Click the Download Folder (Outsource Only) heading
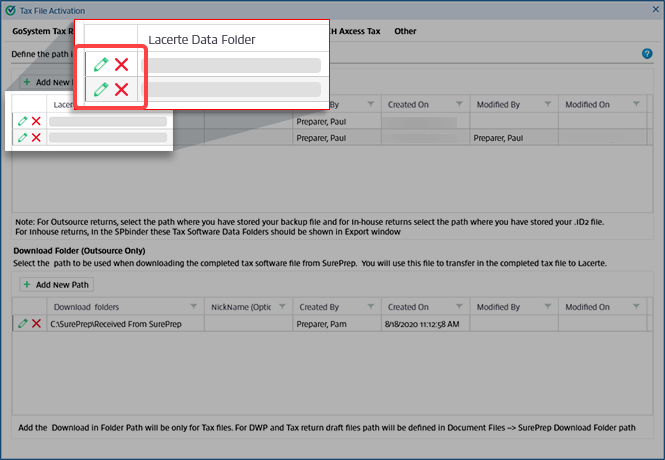The image size is (665, 460). click(x=79, y=251)
